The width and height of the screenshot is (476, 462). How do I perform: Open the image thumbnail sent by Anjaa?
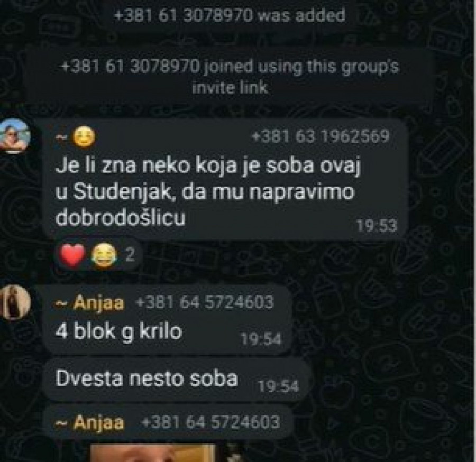coord(153,453)
